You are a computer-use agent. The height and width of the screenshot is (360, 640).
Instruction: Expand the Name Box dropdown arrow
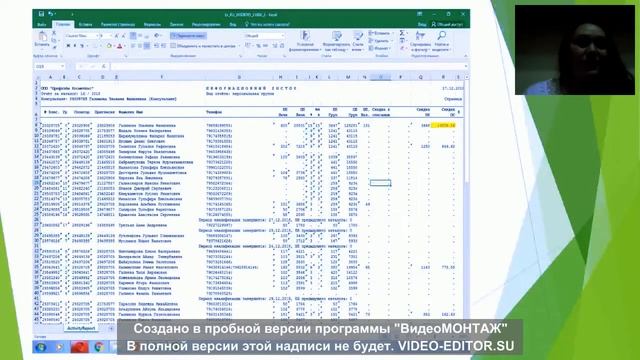tap(62, 66)
